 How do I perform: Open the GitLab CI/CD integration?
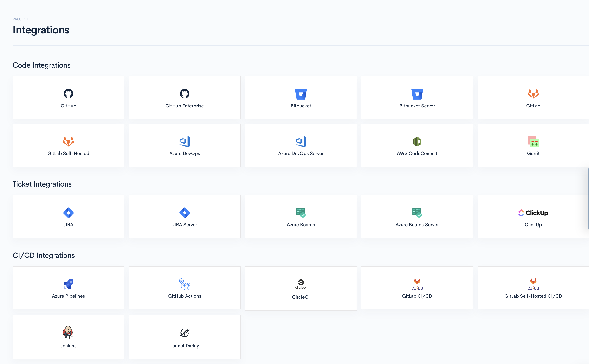pos(417,288)
